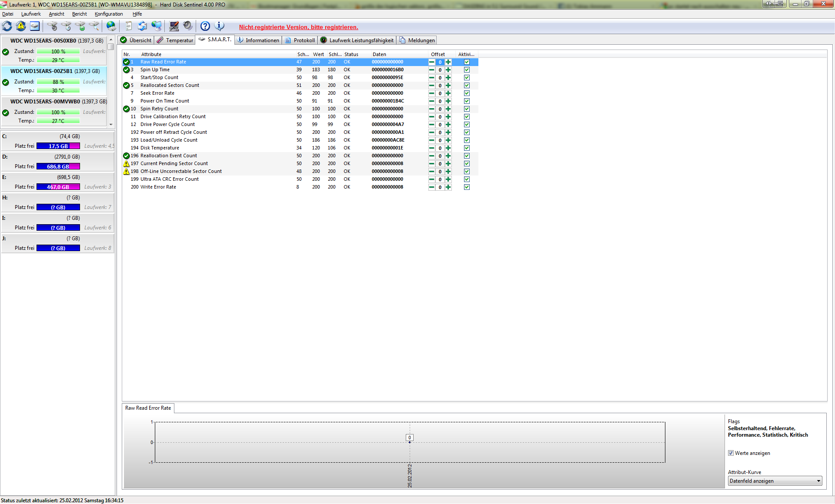Click the blue question mark help icon

(x=205, y=26)
